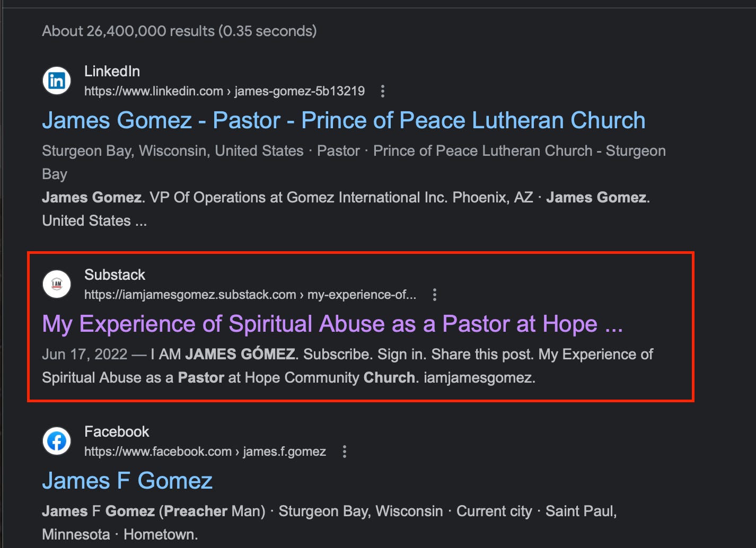
Task: Click the linkedin.com james-gomez URL
Action: pos(224,91)
